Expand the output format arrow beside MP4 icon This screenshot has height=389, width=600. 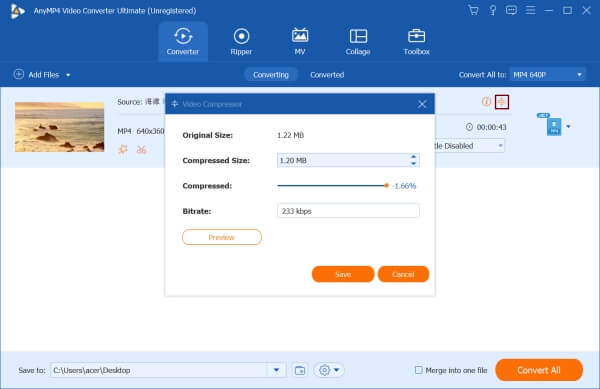[568, 127]
